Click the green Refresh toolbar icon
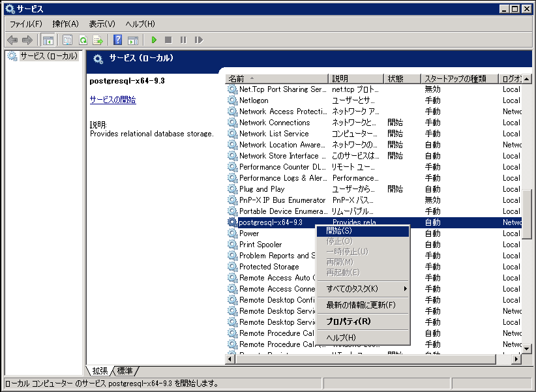Image resolution: width=536 pixels, height=392 pixels. (x=83, y=40)
